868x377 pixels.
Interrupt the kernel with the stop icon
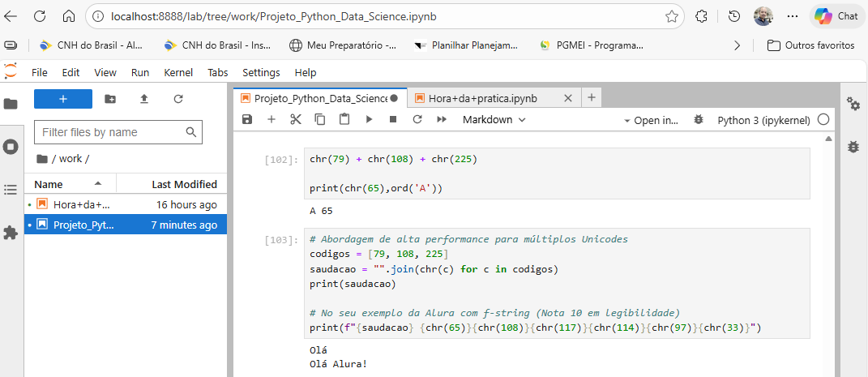[x=393, y=119]
